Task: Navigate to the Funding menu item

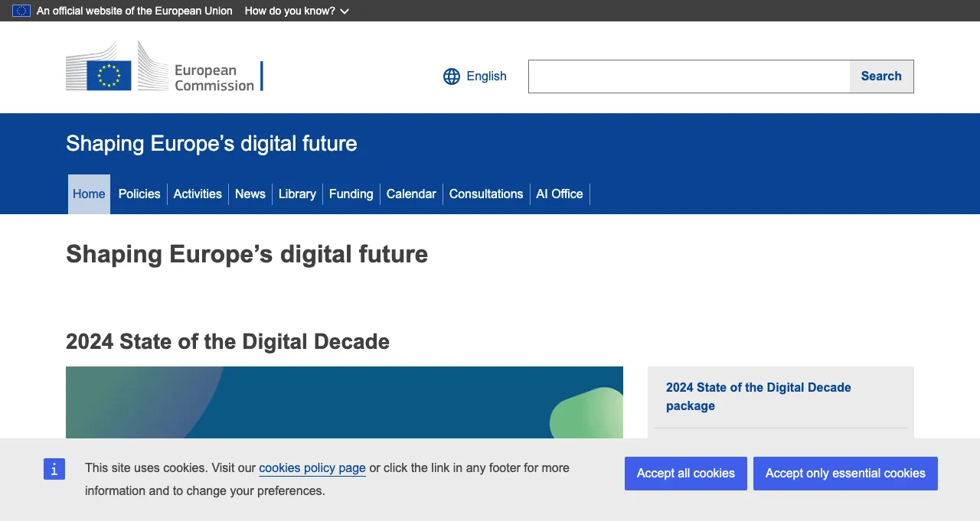Action: 351,194
